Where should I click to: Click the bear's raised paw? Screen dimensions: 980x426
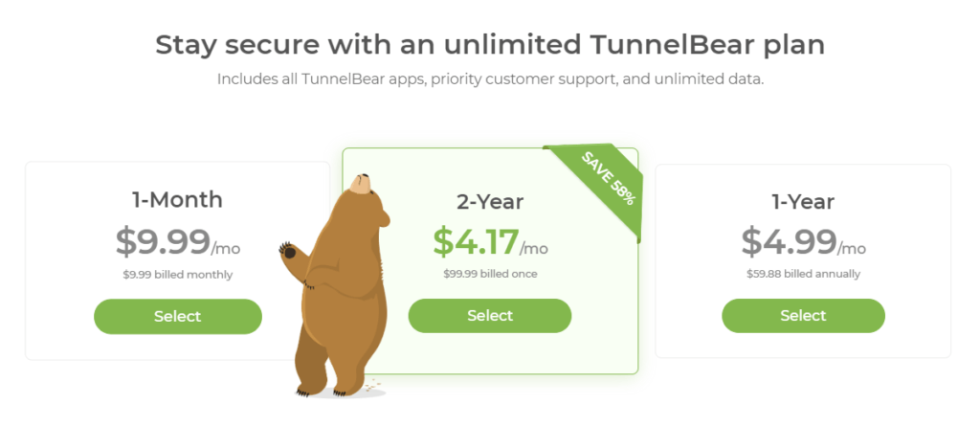tap(288, 251)
